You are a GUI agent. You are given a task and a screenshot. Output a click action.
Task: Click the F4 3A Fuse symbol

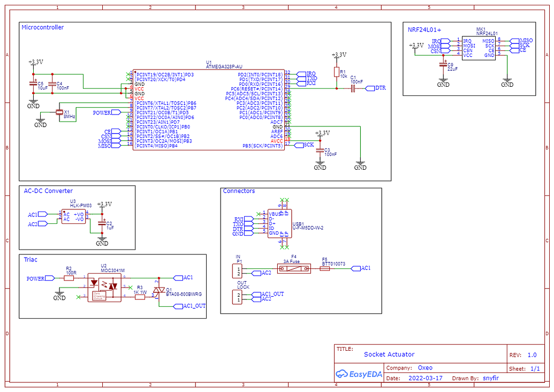(x=293, y=267)
